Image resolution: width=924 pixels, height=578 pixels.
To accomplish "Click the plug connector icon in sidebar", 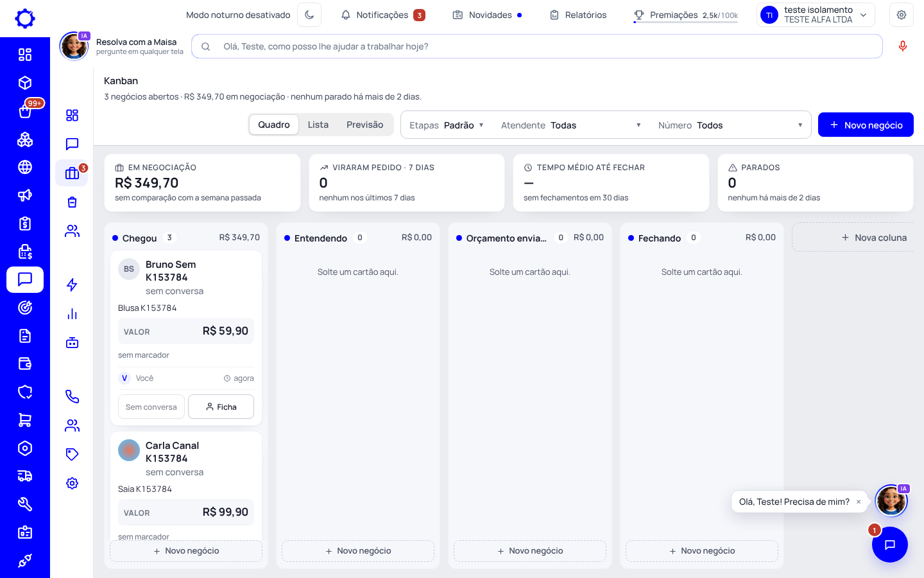I will tap(25, 561).
